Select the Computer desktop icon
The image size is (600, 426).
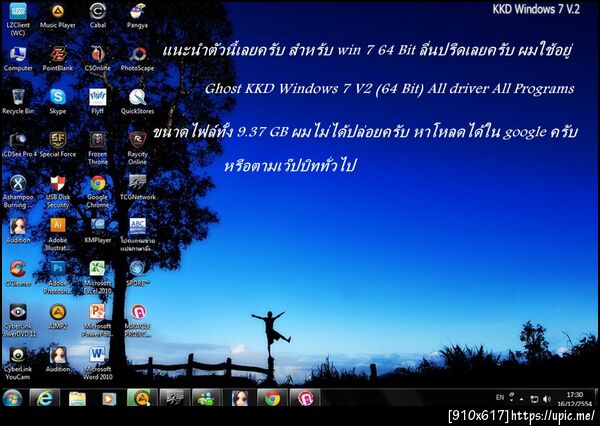tap(18, 59)
